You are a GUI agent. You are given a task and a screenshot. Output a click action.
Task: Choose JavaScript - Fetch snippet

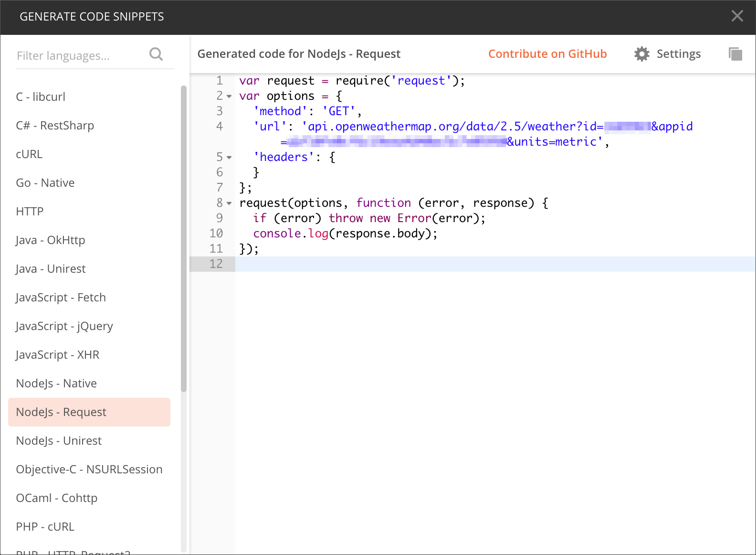point(61,298)
